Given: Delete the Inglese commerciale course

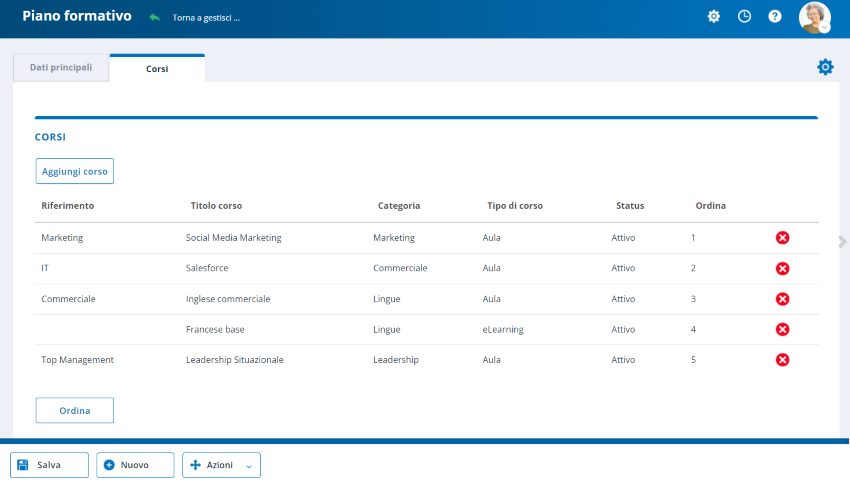Looking at the screenshot, I should click(783, 299).
